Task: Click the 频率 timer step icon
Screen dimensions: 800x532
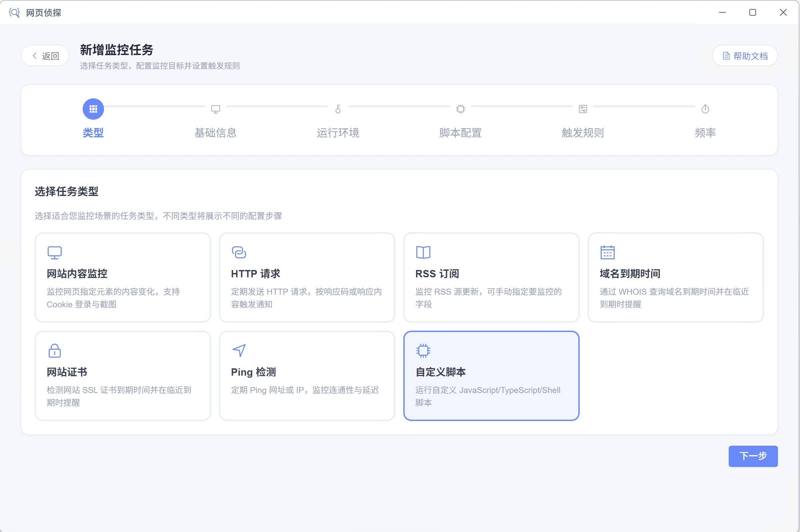Action: tap(705, 109)
